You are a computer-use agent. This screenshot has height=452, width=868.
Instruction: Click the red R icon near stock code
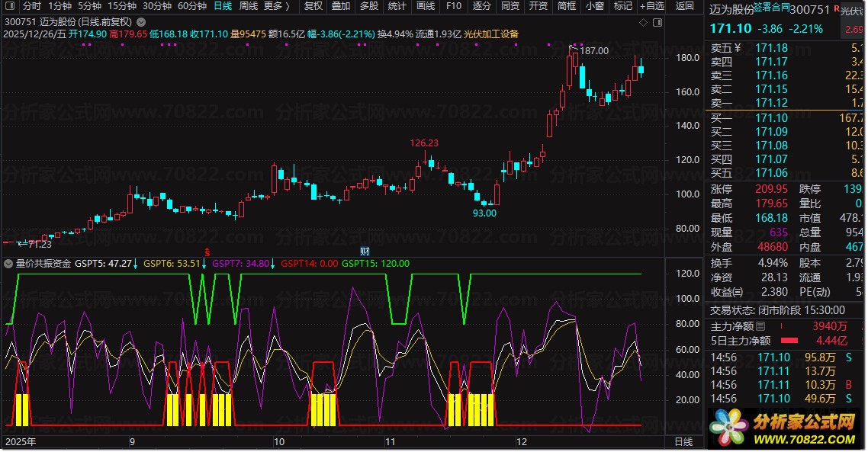837,8
